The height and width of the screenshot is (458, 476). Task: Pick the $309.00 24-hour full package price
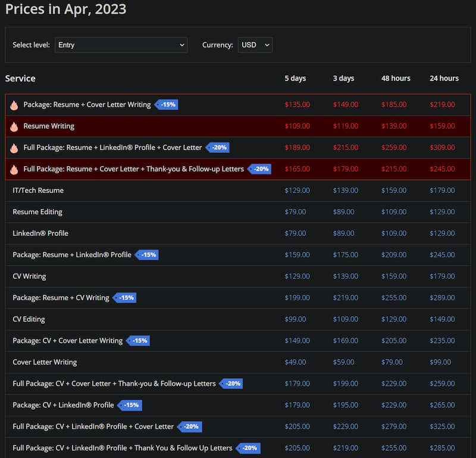442,147
